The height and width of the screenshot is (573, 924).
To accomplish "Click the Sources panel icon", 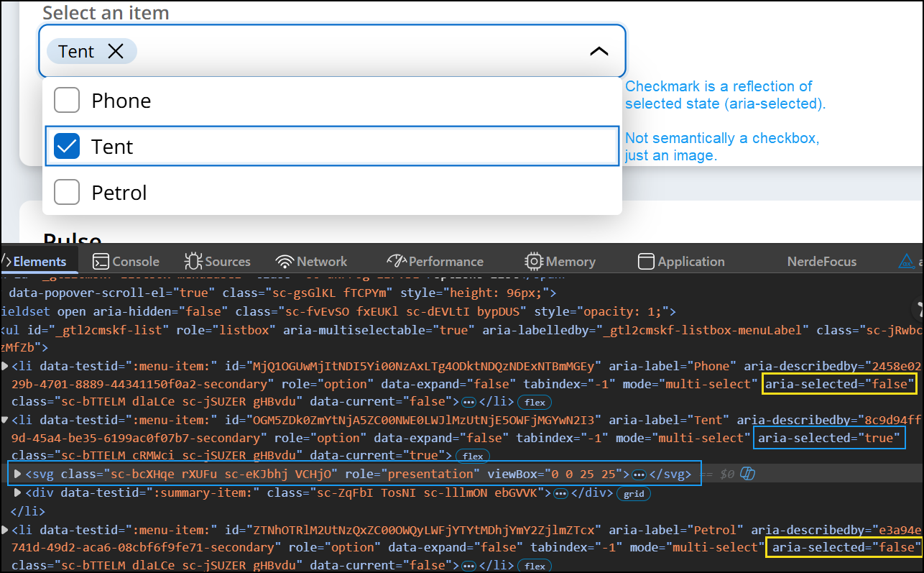I will click(x=193, y=261).
